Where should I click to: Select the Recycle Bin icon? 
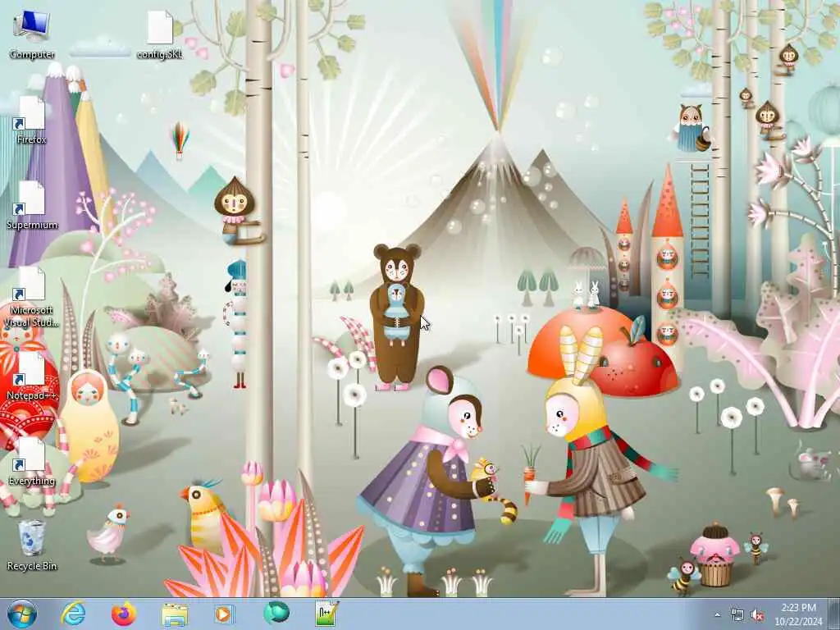pos(32,546)
